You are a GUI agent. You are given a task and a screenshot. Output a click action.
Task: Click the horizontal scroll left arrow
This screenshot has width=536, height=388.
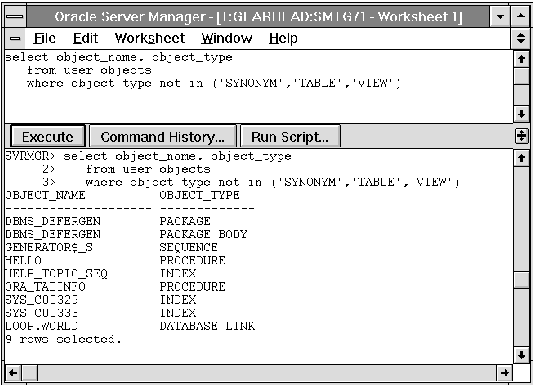pyautogui.click(x=14, y=373)
